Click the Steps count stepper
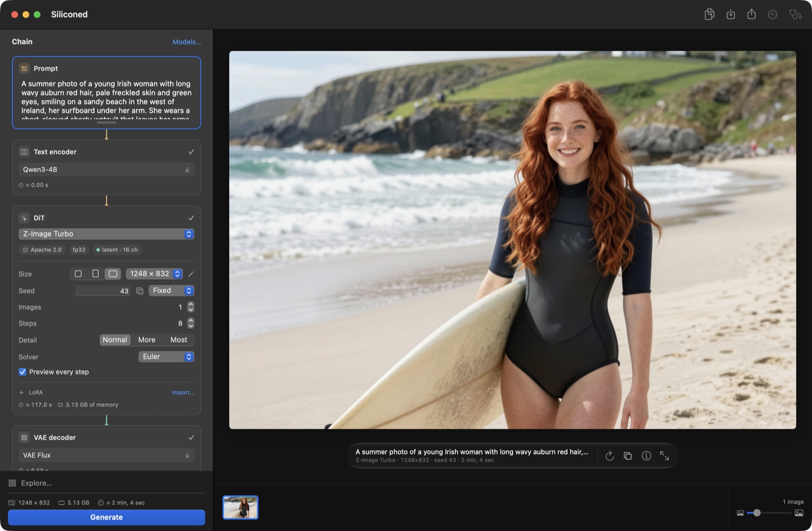 tap(191, 323)
